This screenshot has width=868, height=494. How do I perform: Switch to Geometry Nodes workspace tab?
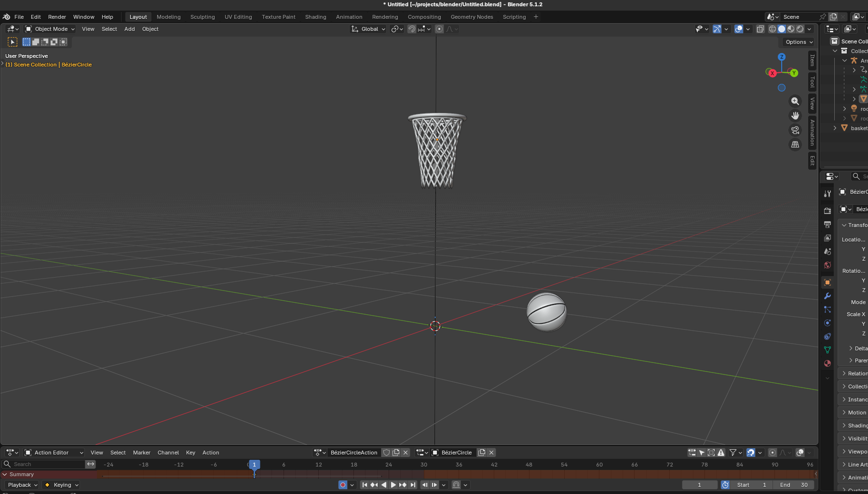[x=472, y=17]
